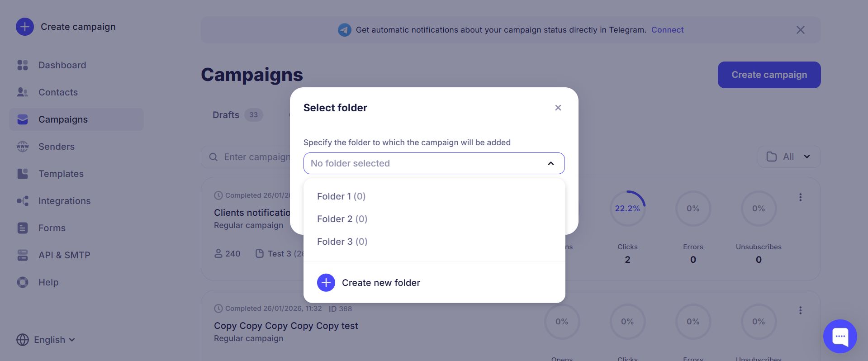Viewport: 868px width, 361px height.
Task: Click the Contacts people icon
Action: coord(23,92)
